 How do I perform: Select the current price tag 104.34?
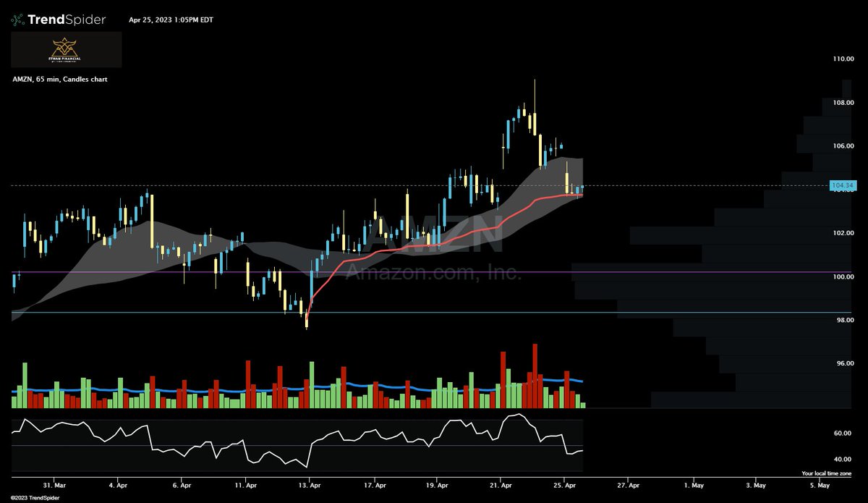(843, 186)
